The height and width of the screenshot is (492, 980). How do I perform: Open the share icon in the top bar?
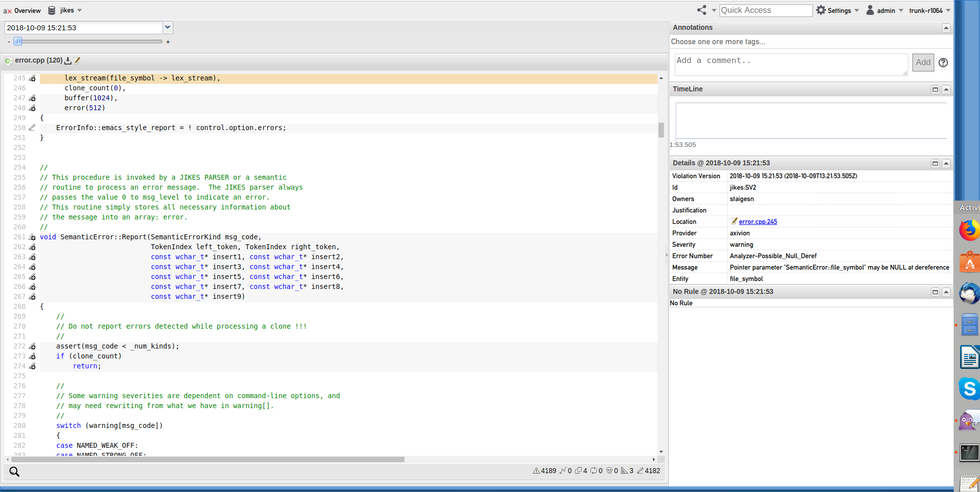[x=702, y=10]
